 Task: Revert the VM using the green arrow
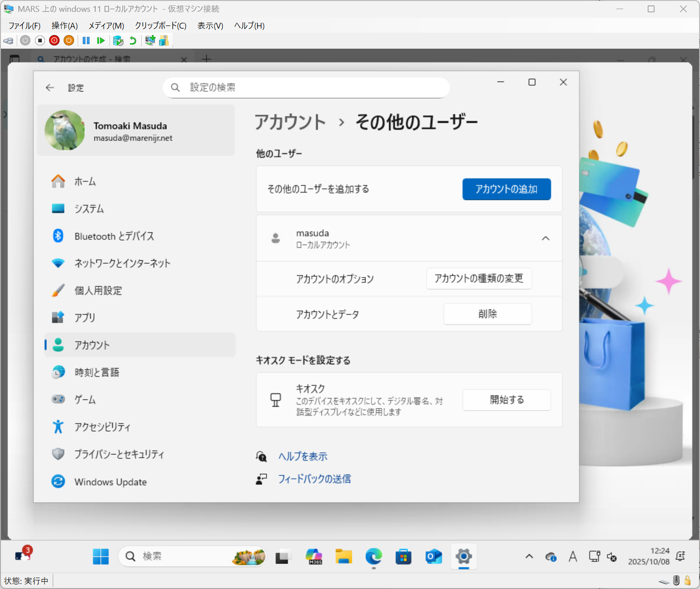[133, 40]
